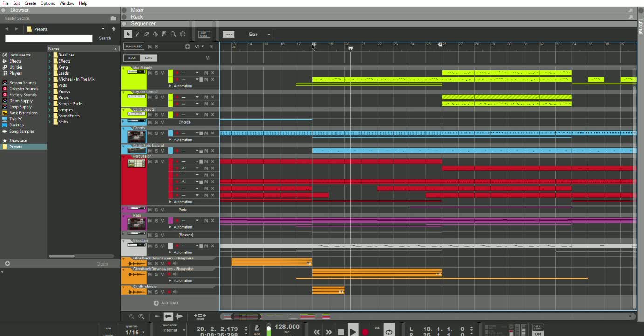
Task: Mute the Pads instrument track
Action: (150, 220)
